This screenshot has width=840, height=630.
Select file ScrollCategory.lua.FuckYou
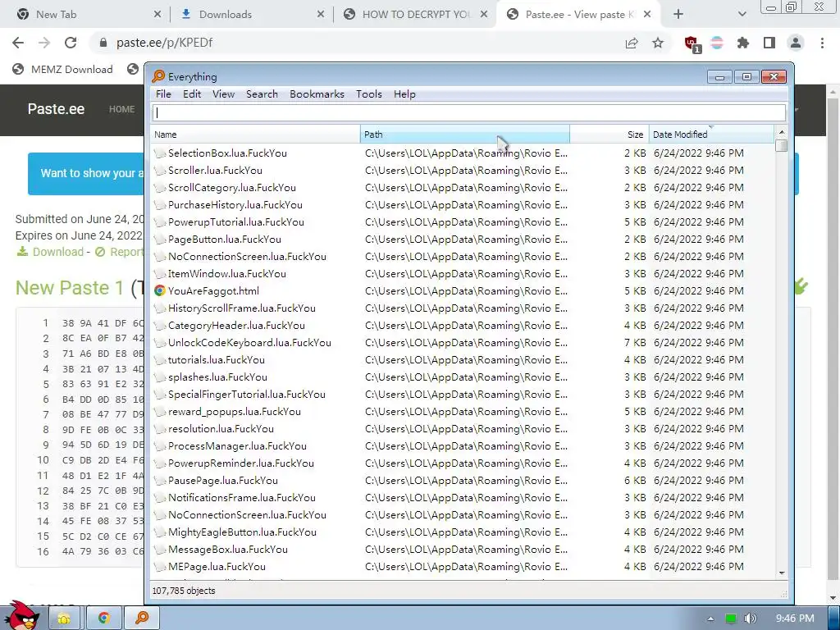click(x=231, y=188)
